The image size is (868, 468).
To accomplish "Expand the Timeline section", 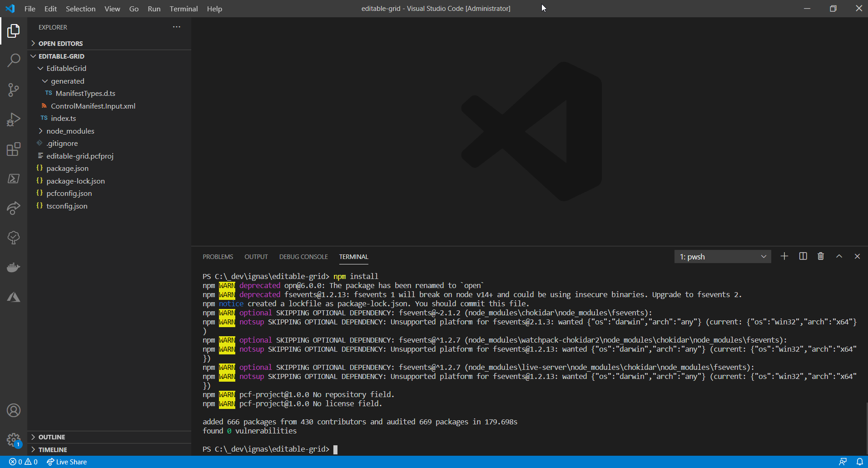I will (x=109, y=450).
